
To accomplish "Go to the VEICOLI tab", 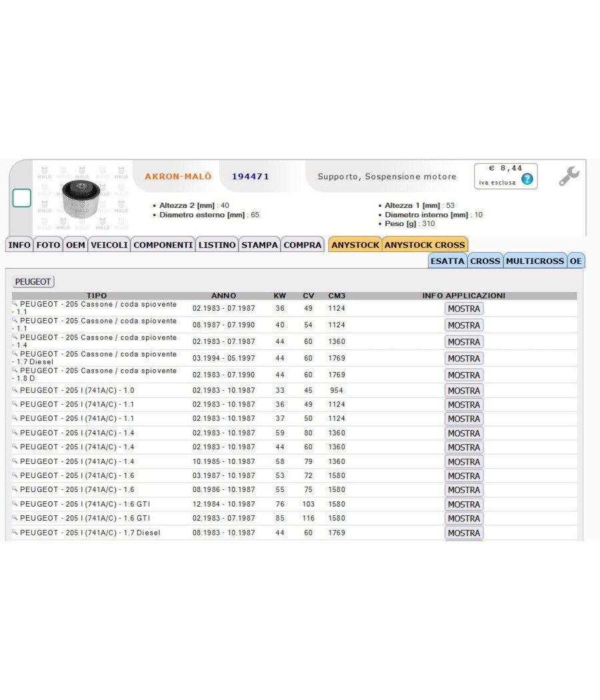I will pos(109,245).
